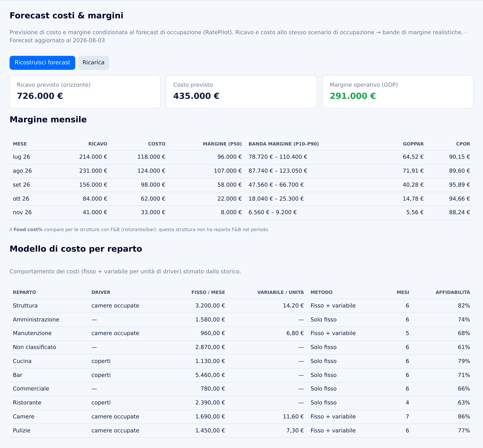Viewport: 483px width, 448px height.
Task: Select the band 6.560 € – 9.200 €
Action: pyautogui.click(x=273, y=212)
